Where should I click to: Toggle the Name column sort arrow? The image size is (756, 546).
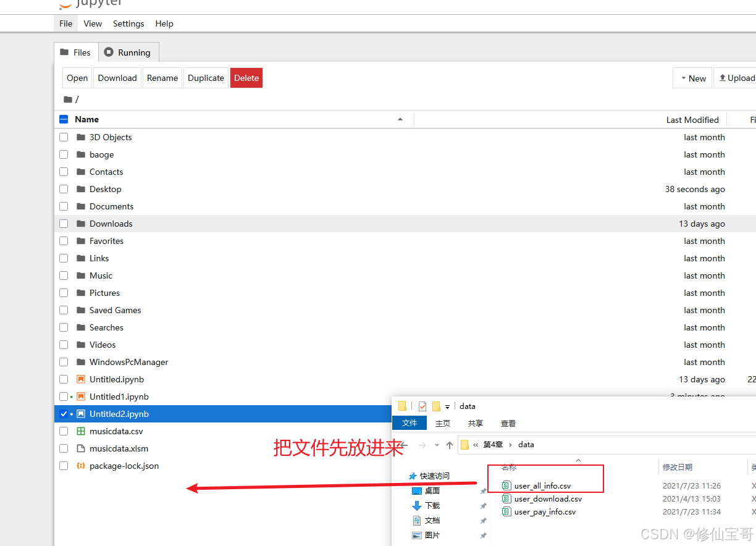click(x=400, y=119)
